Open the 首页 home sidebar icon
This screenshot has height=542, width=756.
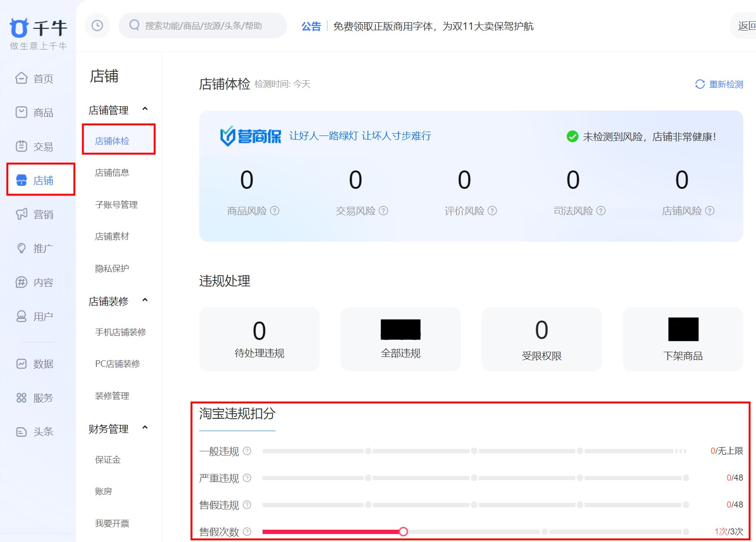pyautogui.click(x=21, y=78)
